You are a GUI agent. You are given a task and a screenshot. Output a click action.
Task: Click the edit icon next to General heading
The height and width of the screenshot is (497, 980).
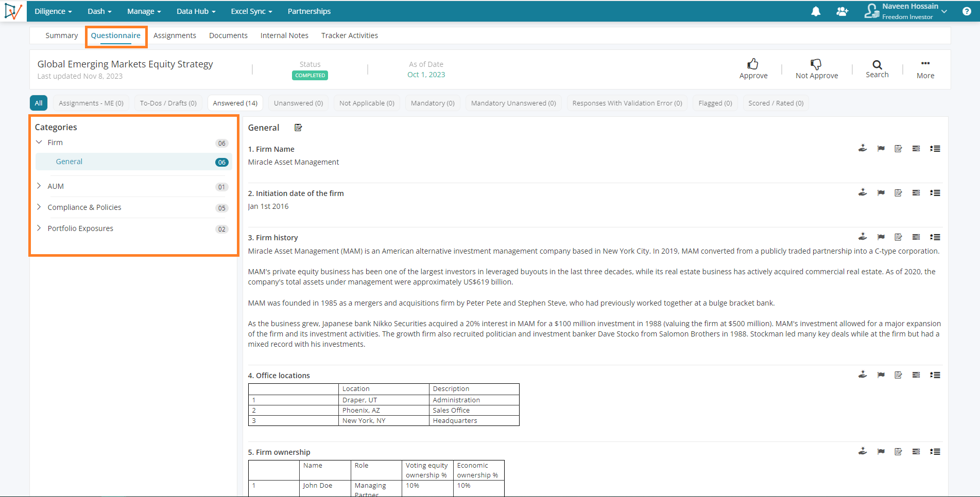(x=298, y=128)
